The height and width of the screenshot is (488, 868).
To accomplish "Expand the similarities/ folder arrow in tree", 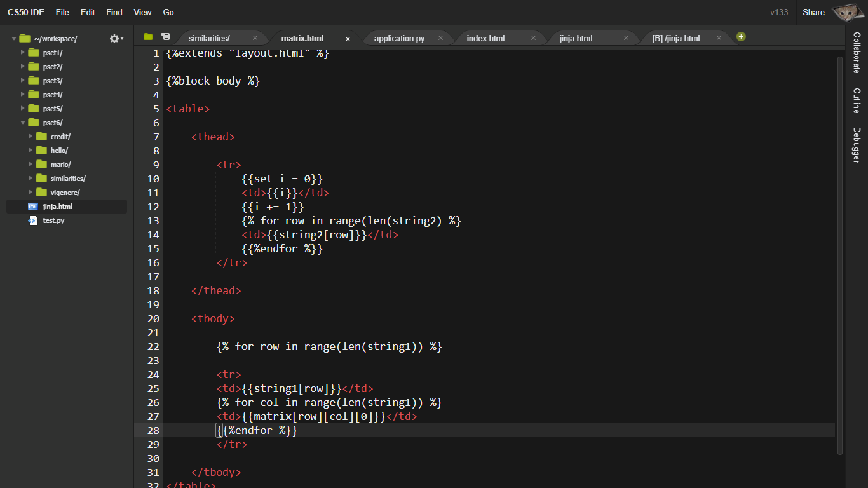I will click(31, 179).
